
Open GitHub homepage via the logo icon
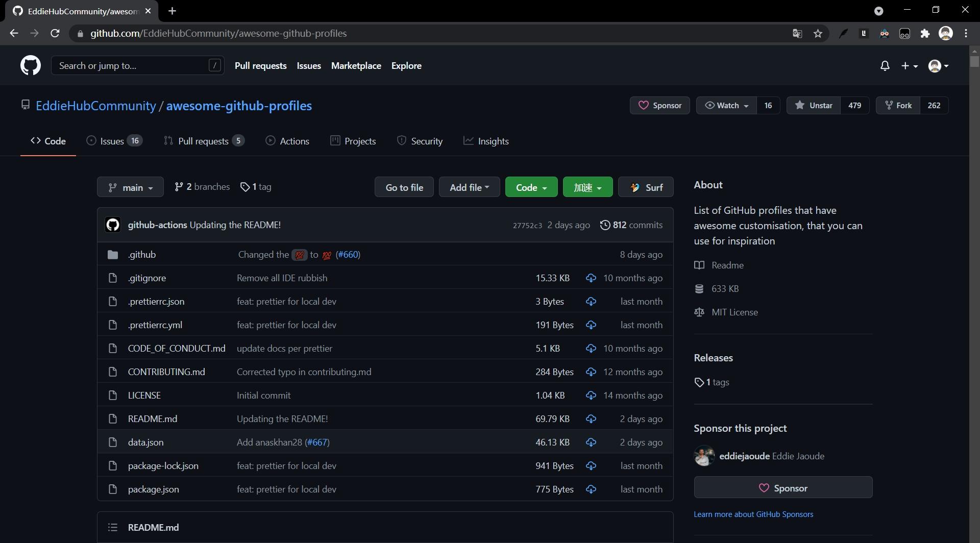31,65
